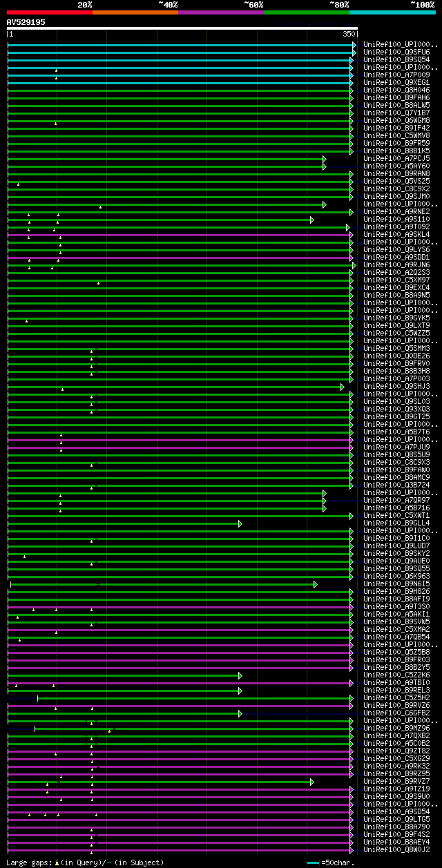Click green arrowhead ending the UniRef100_B9N6I5 alignment

316,584
